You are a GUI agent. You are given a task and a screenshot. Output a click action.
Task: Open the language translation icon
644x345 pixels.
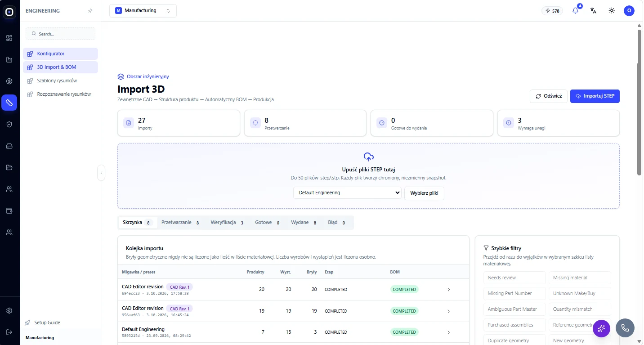pyautogui.click(x=593, y=11)
